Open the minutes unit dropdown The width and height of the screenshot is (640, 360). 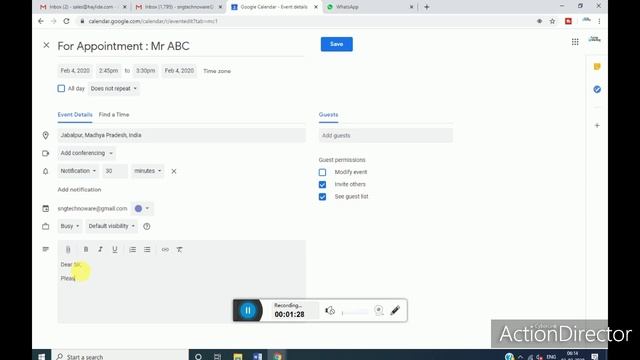pyautogui.click(x=147, y=171)
